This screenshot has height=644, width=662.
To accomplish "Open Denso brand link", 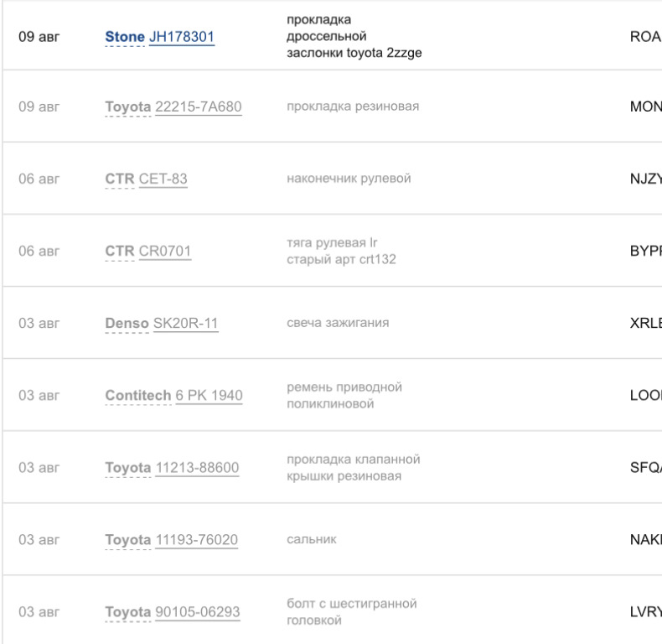I will pos(127,323).
